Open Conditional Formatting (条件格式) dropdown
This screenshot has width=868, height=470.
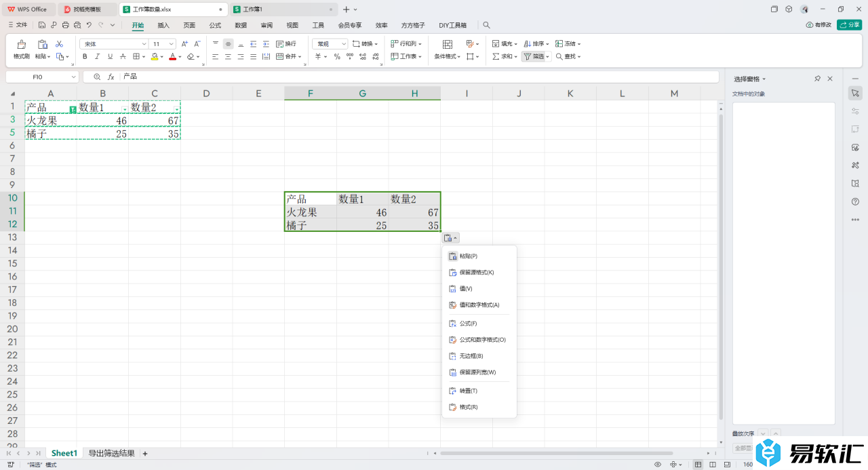tap(447, 57)
